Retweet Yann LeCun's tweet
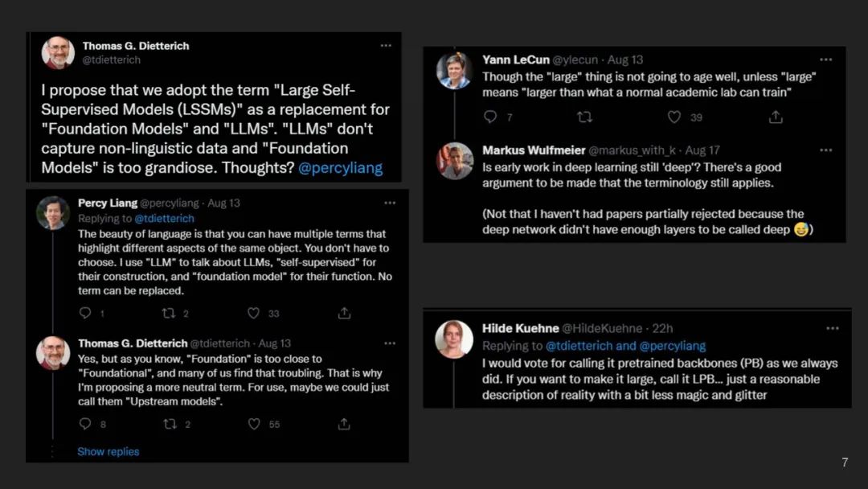The image size is (868, 489). [x=585, y=117]
